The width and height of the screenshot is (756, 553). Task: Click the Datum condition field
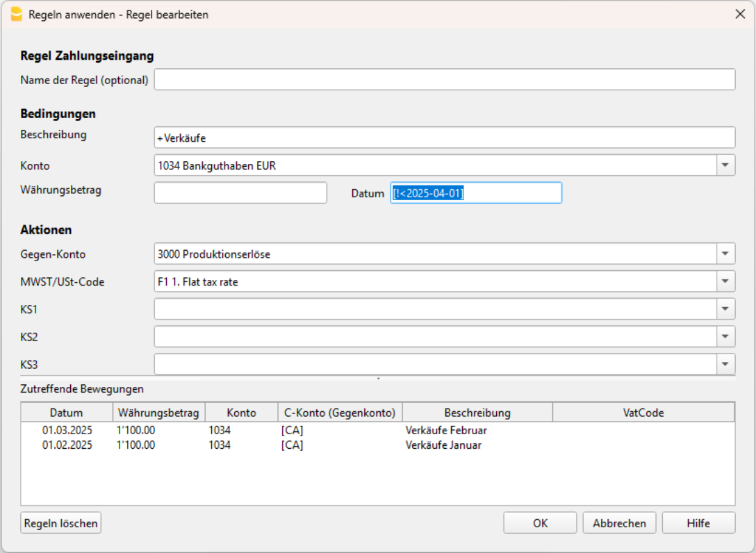pos(476,192)
